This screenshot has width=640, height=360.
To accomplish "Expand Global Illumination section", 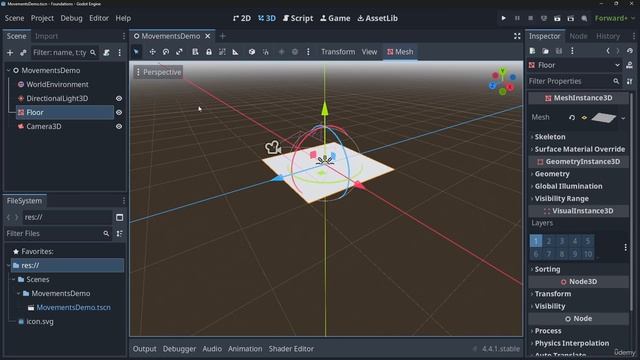I will [x=568, y=186].
